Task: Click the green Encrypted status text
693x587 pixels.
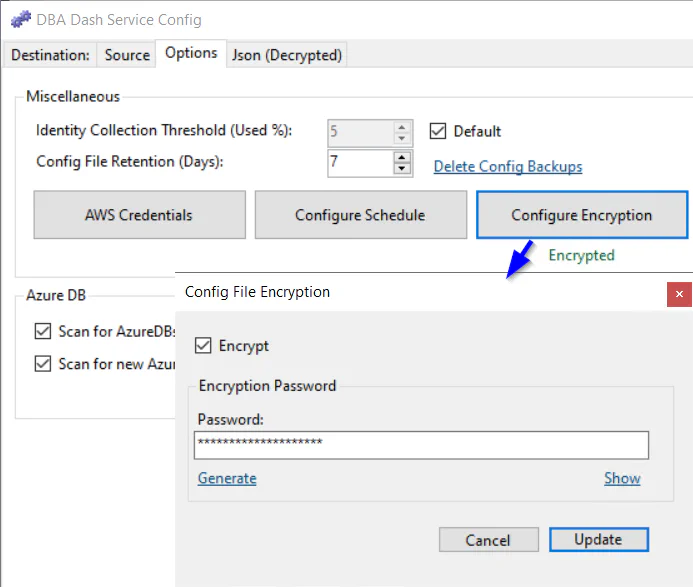Action: (582, 255)
